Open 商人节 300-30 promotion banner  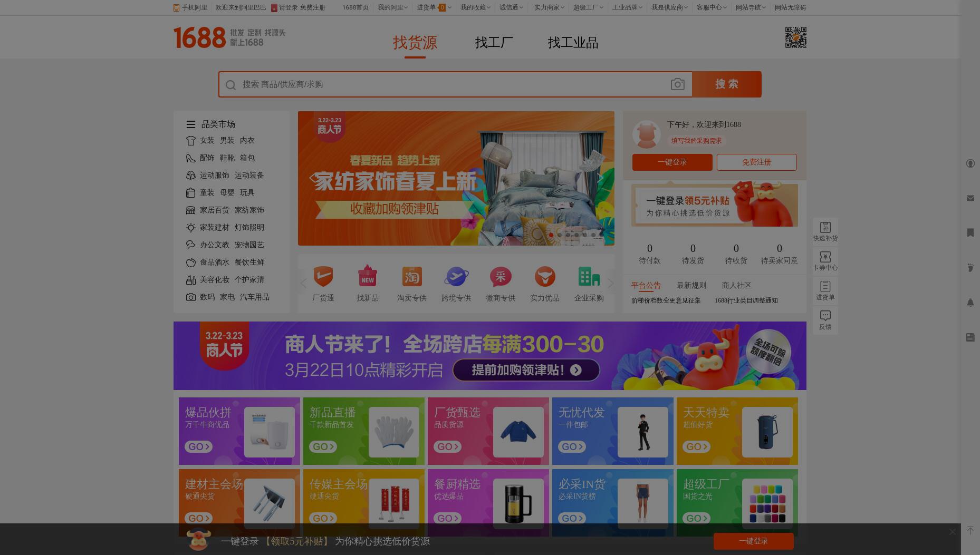tap(490, 356)
